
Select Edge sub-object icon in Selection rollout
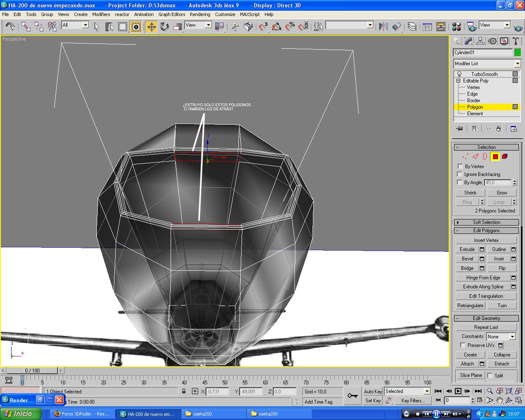click(475, 156)
